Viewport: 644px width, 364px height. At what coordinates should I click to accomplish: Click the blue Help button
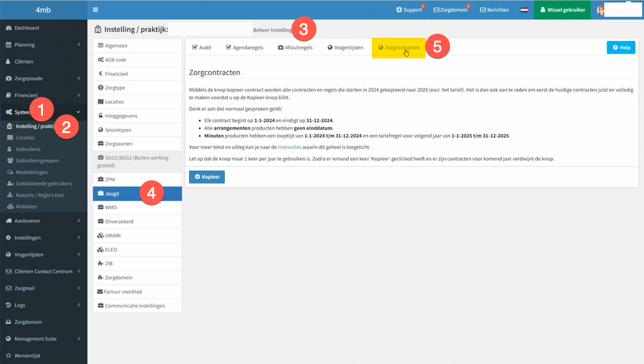[x=621, y=48]
